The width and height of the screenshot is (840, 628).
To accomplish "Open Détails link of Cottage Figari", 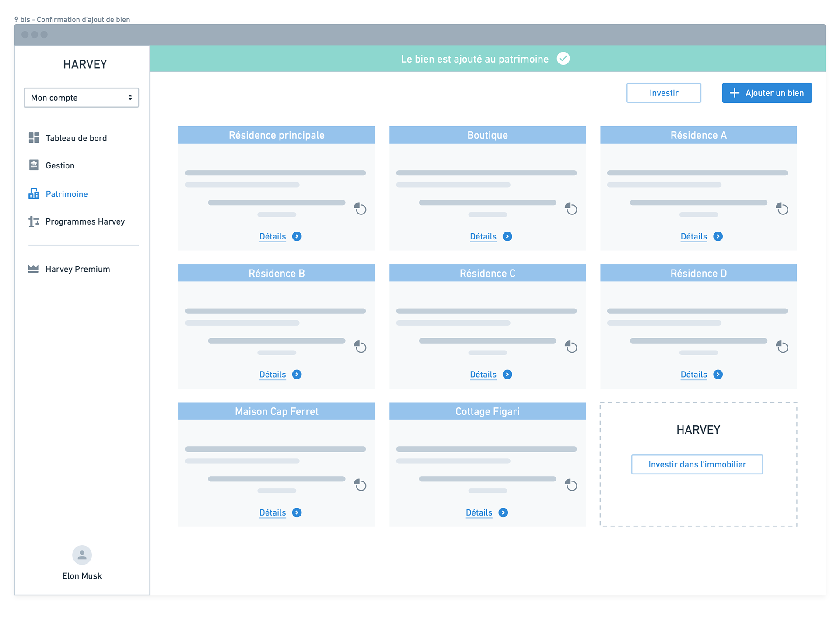I will pos(479,512).
